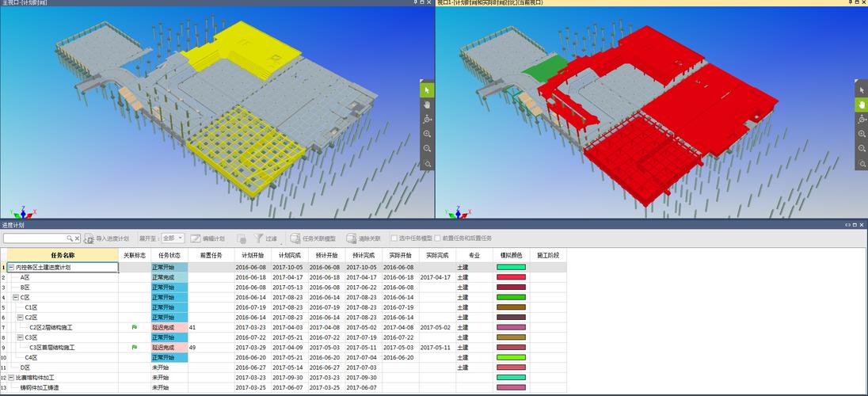Click XYZ axis gizmo in main viewport
Screen dimensions: 868x396
point(22,211)
